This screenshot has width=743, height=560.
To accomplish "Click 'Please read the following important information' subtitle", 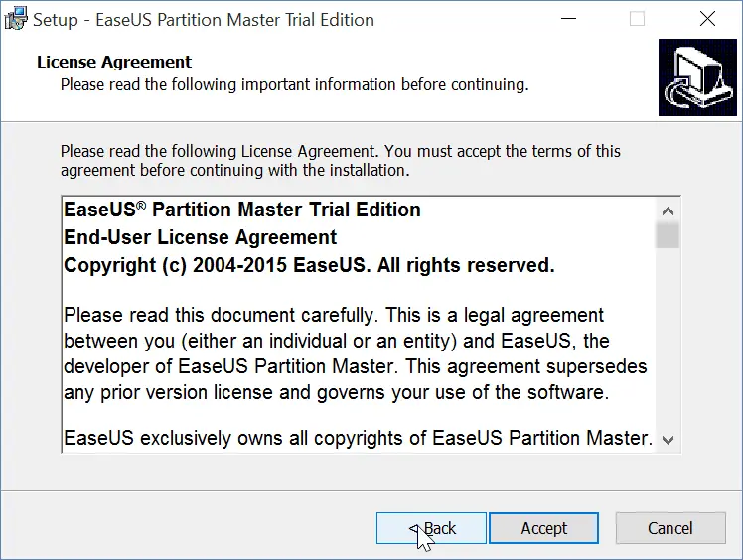I will pyautogui.click(x=294, y=84).
